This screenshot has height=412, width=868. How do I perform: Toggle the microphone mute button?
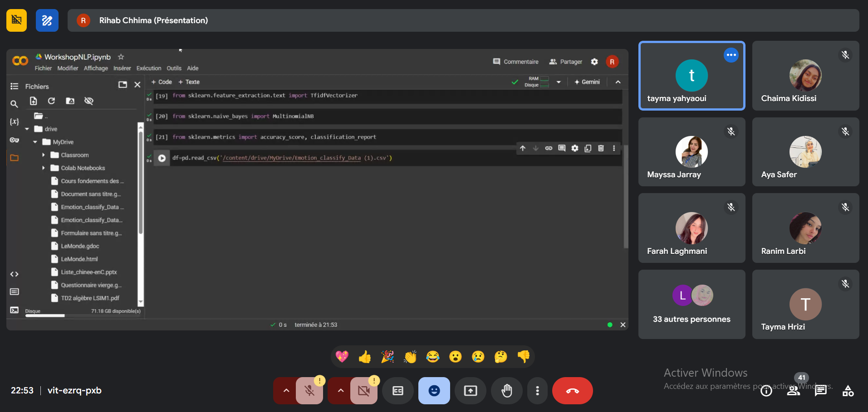point(309,391)
